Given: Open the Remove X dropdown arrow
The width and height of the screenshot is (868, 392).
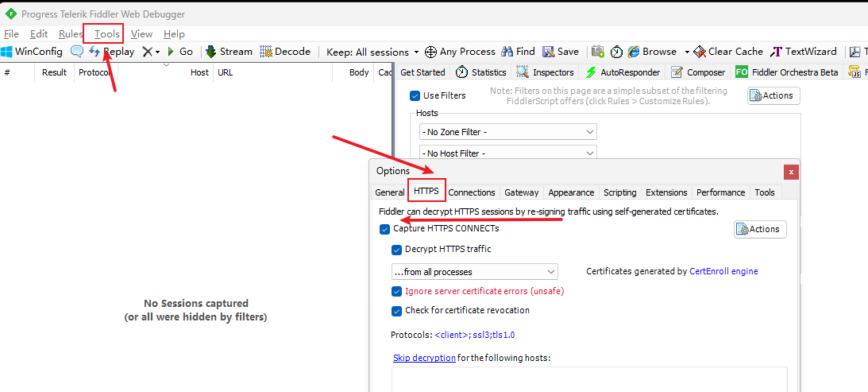Looking at the screenshot, I should point(157,52).
